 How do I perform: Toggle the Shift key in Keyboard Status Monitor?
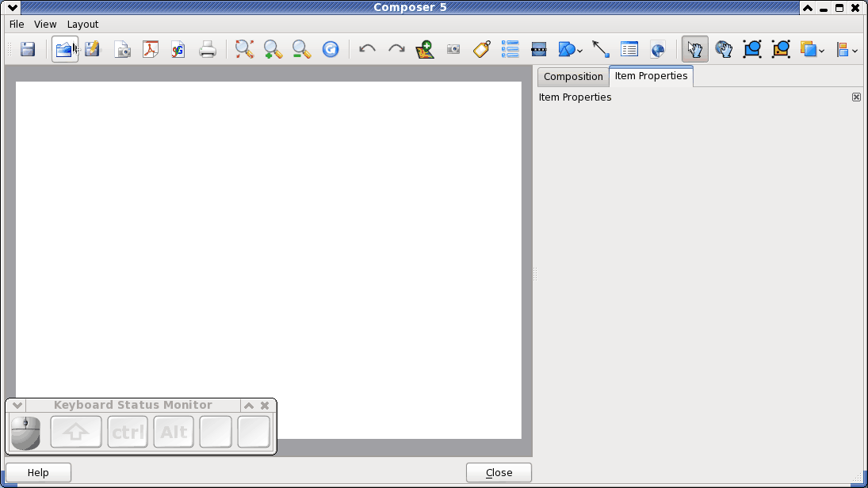pyautogui.click(x=76, y=432)
